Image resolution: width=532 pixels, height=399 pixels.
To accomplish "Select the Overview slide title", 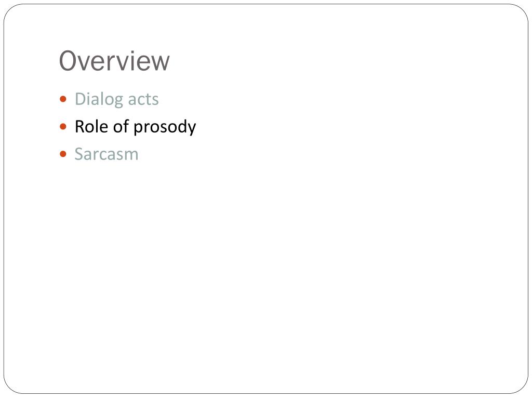I will point(114,61).
